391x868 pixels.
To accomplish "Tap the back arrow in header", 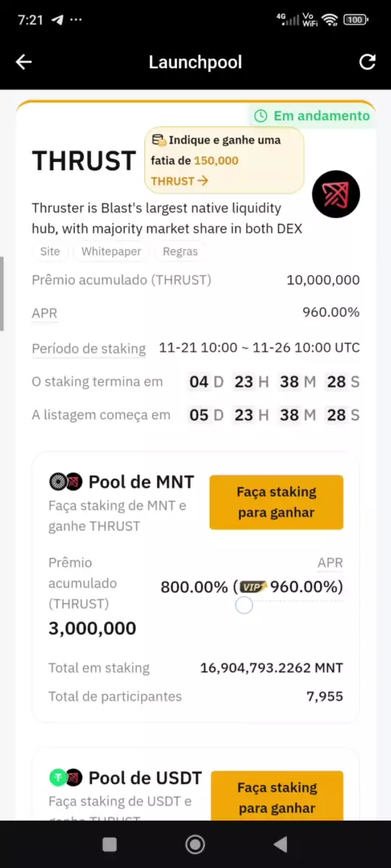I will (24, 62).
